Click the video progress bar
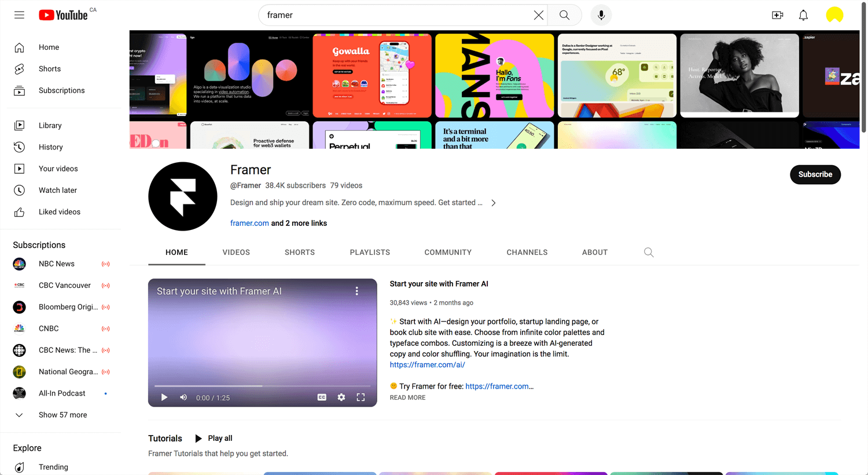The image size is (868, 475). point(262,386)
